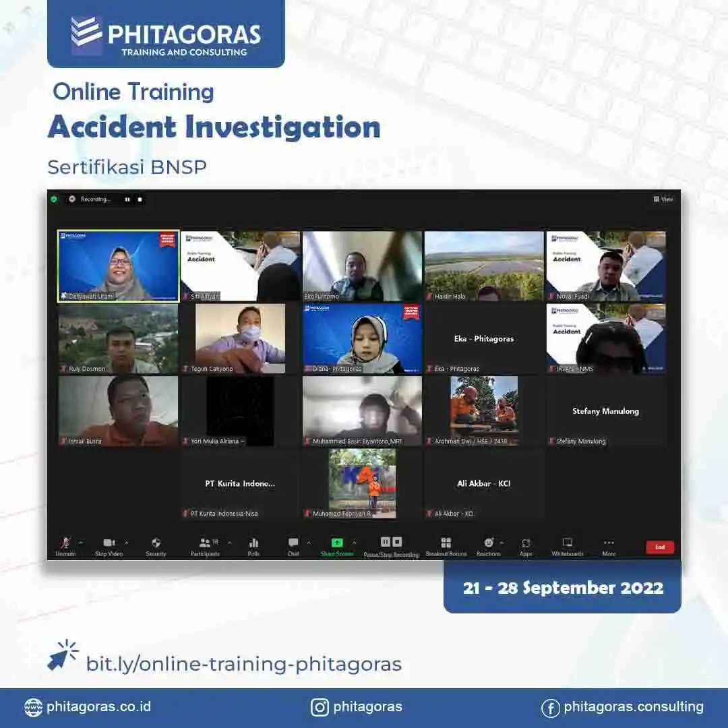This screenshot has height=728, width=728.
Task: Select Noval Fuadi video tile
Action: (x=606, y=266)
